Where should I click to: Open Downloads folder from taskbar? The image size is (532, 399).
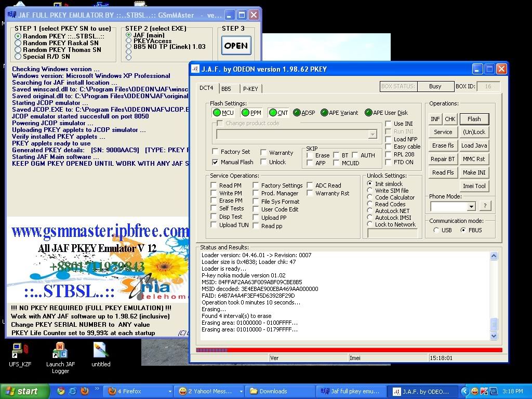[280, 391]
